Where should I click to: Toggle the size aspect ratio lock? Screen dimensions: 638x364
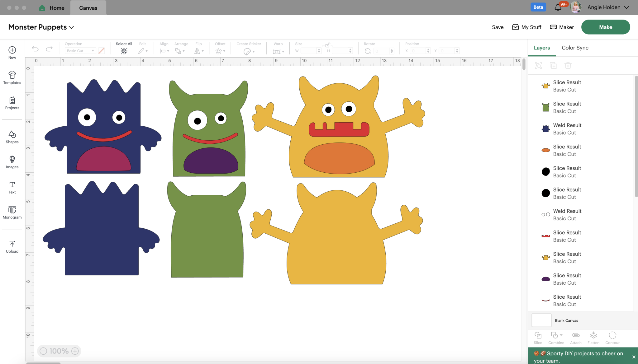tap(328, 45)
